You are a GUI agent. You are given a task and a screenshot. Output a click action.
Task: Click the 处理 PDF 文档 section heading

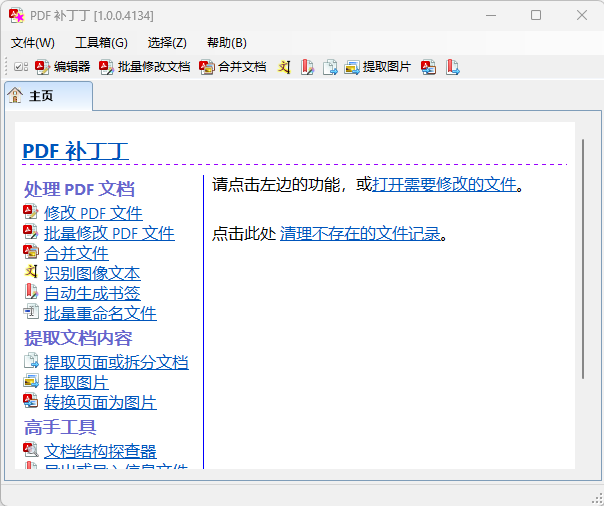click(79, 189)
